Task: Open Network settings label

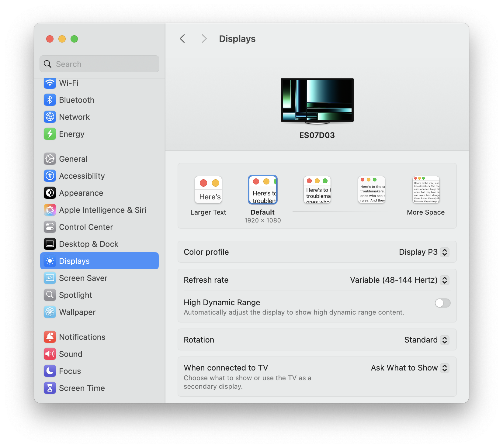Action: pyautogui.click(x=74, y=117)
